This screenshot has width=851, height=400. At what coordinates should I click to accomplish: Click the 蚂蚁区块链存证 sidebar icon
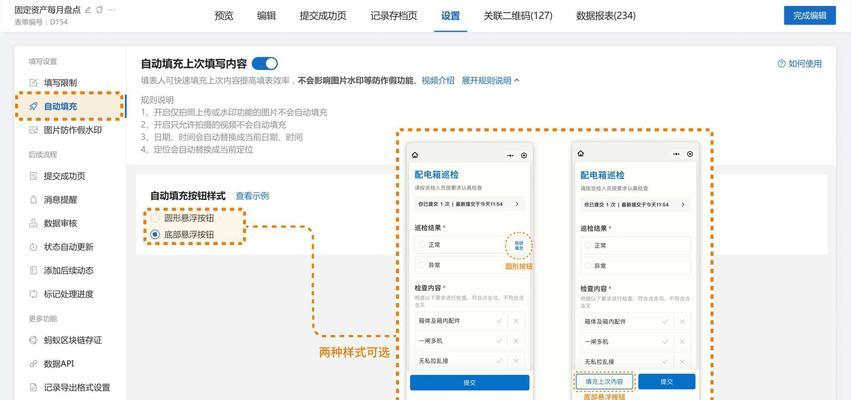point(33,341)
